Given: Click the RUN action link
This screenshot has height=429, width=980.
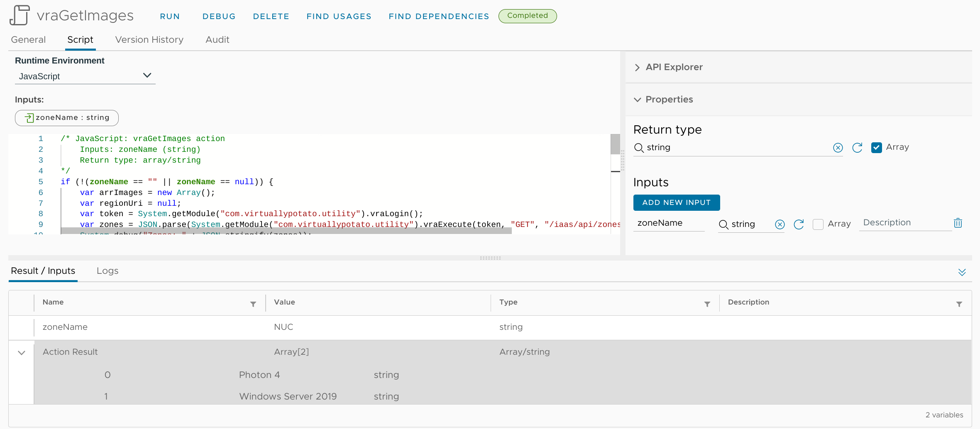Looking at the screenshot, I should 170,17.
